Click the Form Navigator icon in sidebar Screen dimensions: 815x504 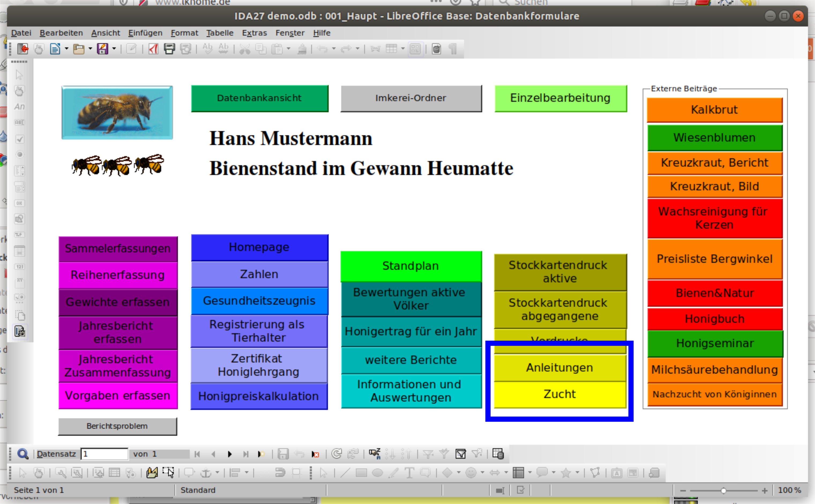[20, 331]
